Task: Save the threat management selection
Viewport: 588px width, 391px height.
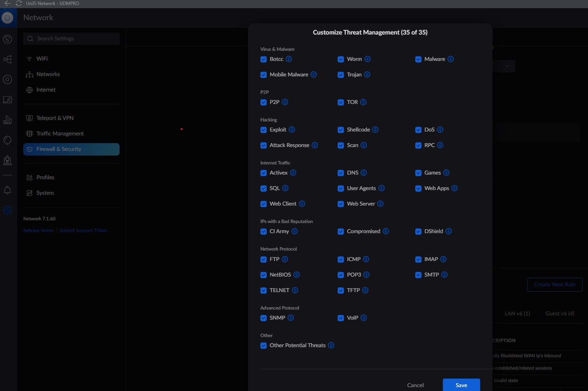Action: (x=461, y=385)
